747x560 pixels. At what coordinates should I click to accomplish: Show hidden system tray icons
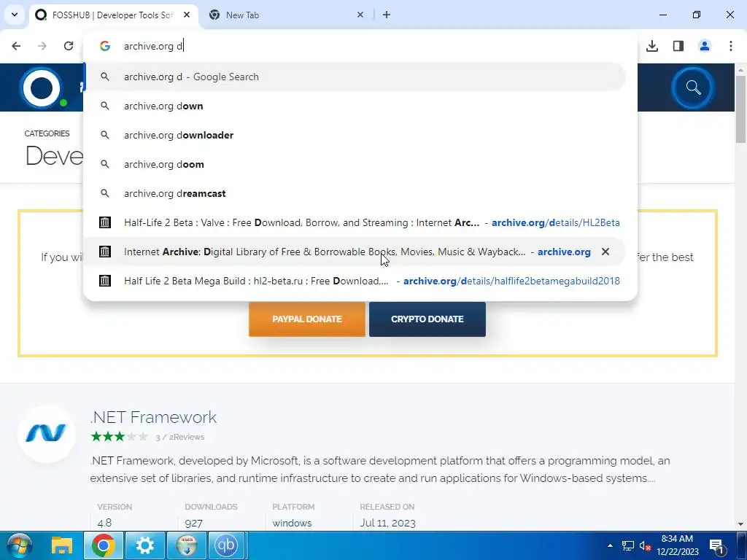610,545
